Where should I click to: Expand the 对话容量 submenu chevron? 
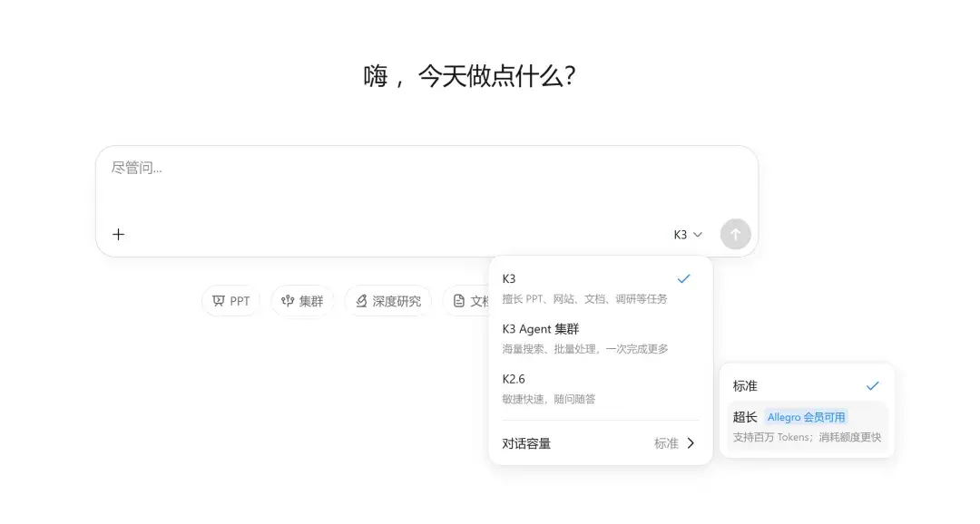coord(691,442)
